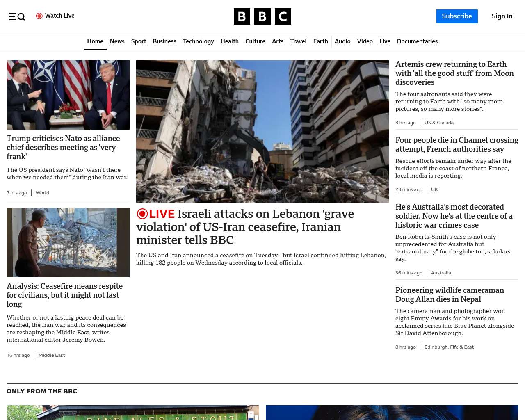Open the Technology section
Viewport: 525px width, 420px height.
tap(199, 41)
